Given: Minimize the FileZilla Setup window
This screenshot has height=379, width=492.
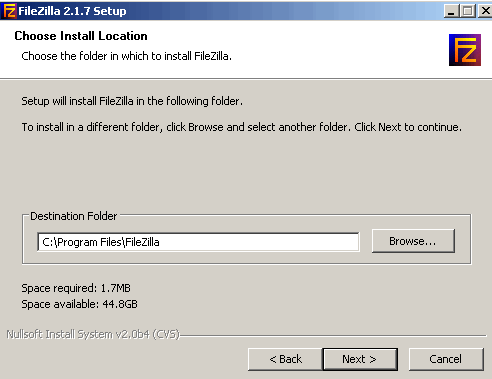Looking at the screenshot, I should [x=451, y=11].
